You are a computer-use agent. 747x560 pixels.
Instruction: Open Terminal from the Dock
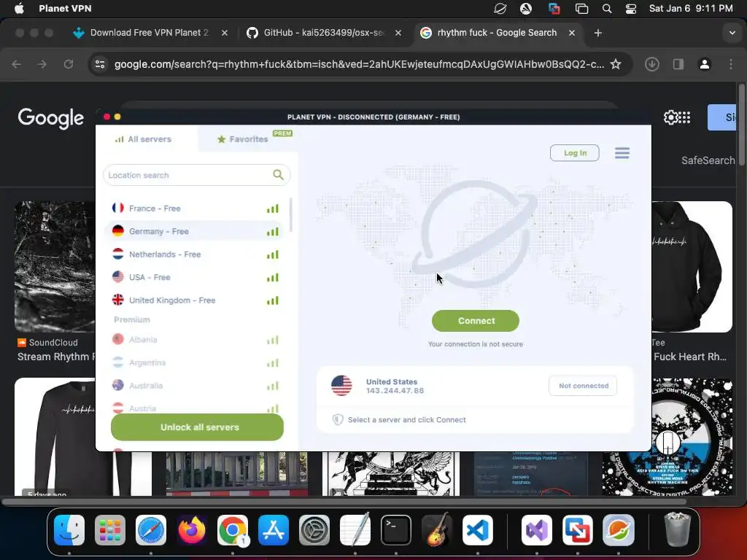pyautogui.click(x=396, y=529)
